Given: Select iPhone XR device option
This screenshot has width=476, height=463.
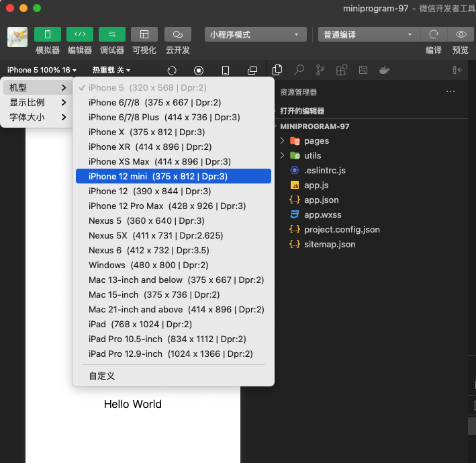Looking at the screenshot, I should [173, 146].
